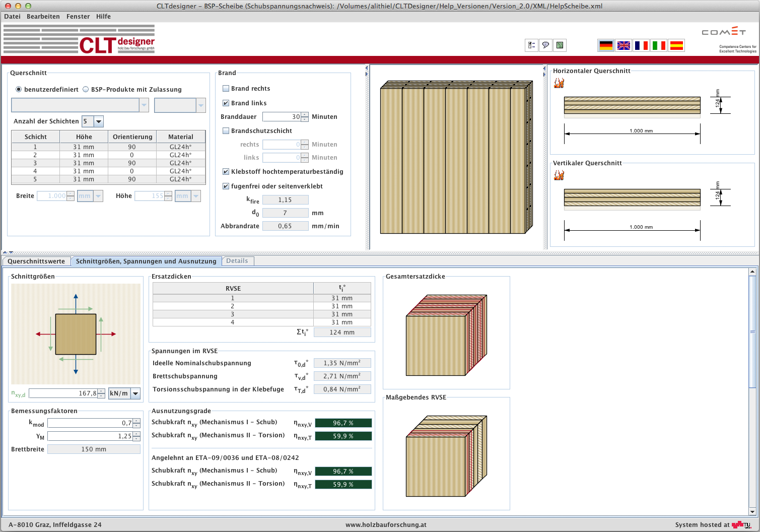Open the green help question mark icon

pos(560,45)
